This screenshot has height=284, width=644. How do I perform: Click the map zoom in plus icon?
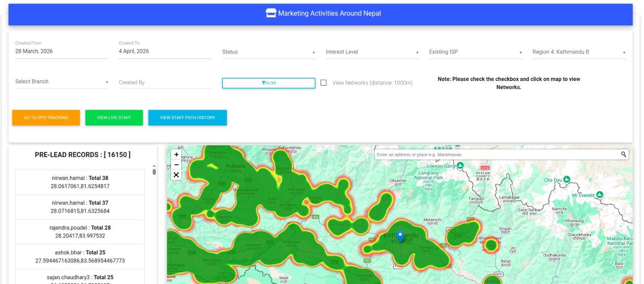point(176,155)
